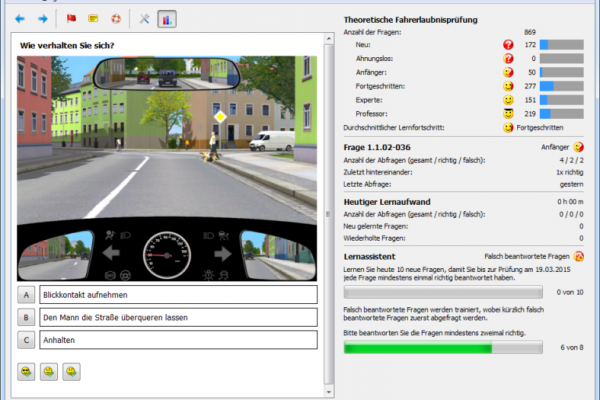Open the yellow note icon

[93, 18]
